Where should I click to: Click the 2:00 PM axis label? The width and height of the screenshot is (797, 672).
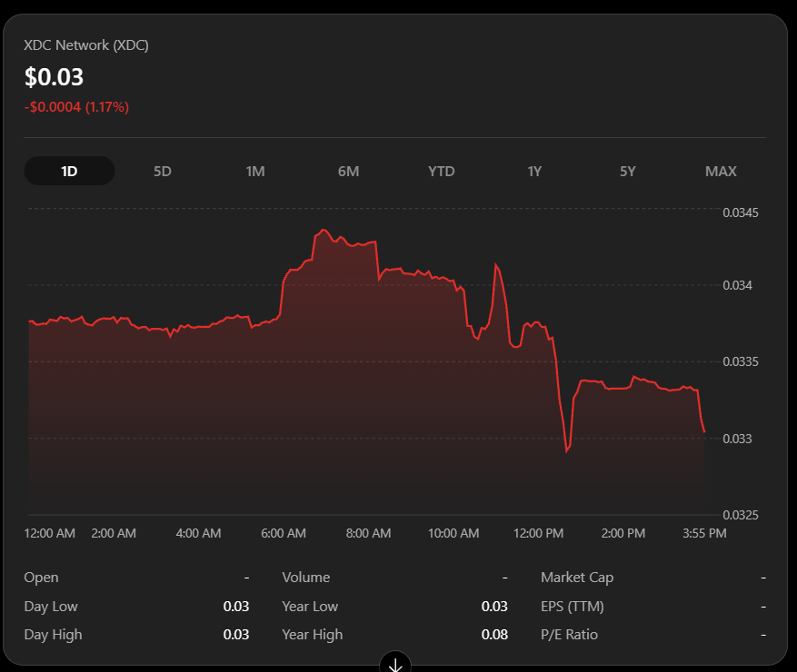pos(623,533)
